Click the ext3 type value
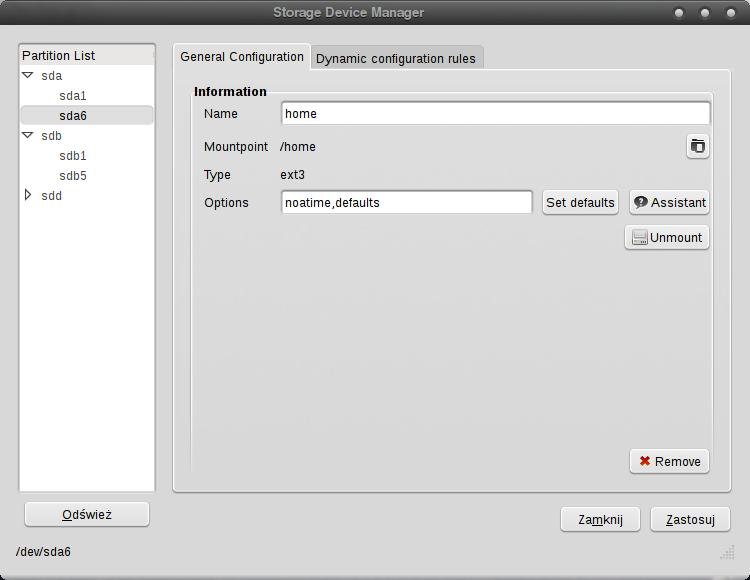Viewport: 750px width, 580px height. point(292,175)
